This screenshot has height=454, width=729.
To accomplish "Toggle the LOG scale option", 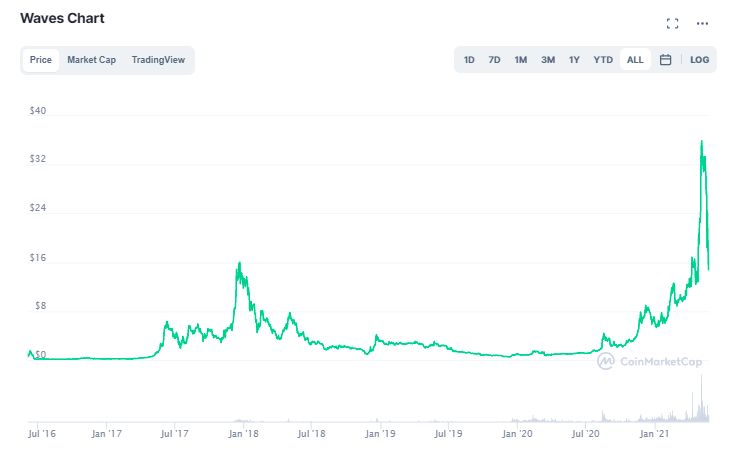I will pyautogui.click(x=699, y=59).
